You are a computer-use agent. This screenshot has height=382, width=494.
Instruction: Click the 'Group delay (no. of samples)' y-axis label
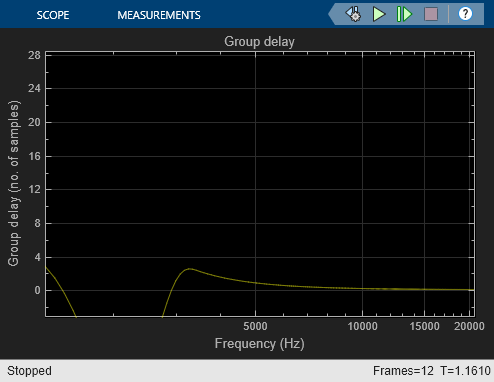pos(14,183)
